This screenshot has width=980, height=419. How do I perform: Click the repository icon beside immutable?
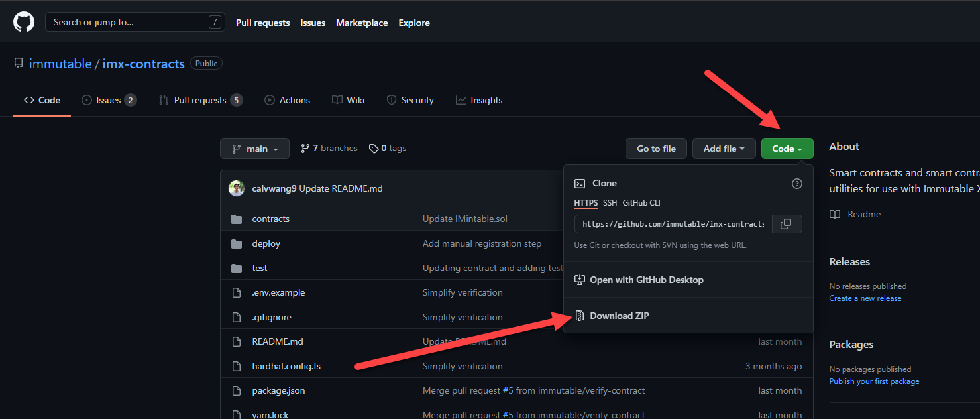pos(19,64)
